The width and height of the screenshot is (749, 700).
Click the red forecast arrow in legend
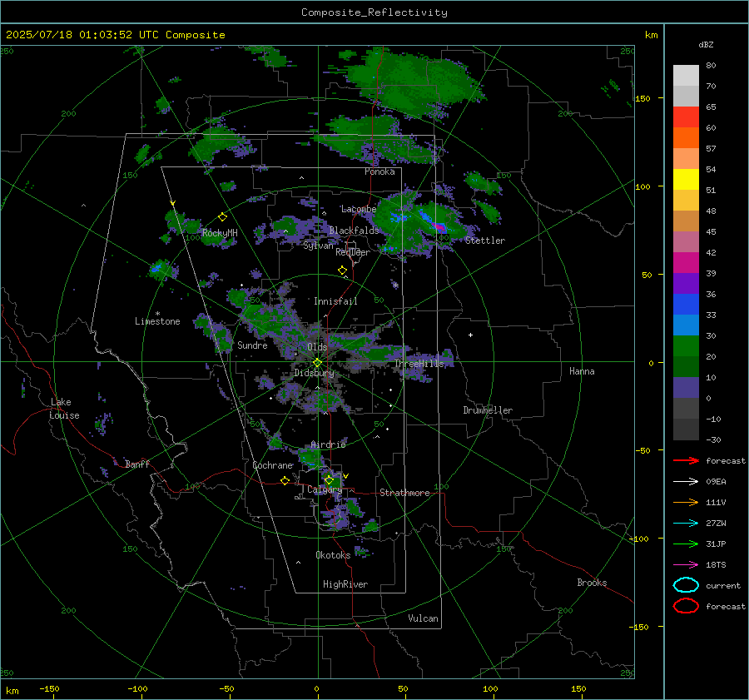(686, 460)
